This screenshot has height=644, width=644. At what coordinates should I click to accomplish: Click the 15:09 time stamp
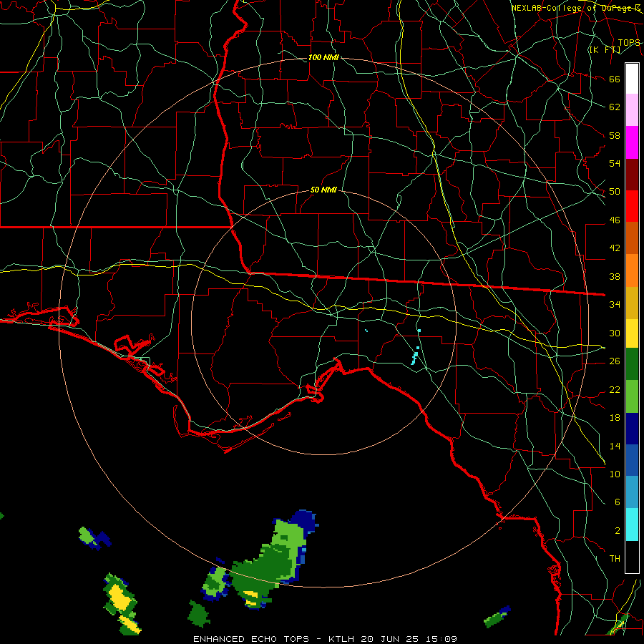[x=441, y=639]
